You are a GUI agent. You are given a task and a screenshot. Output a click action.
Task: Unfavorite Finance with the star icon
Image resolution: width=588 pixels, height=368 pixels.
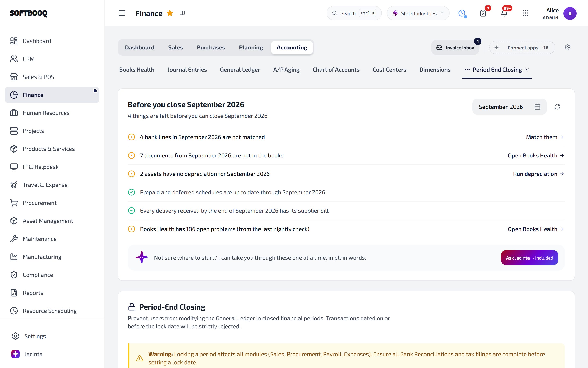tap(170, 13)
